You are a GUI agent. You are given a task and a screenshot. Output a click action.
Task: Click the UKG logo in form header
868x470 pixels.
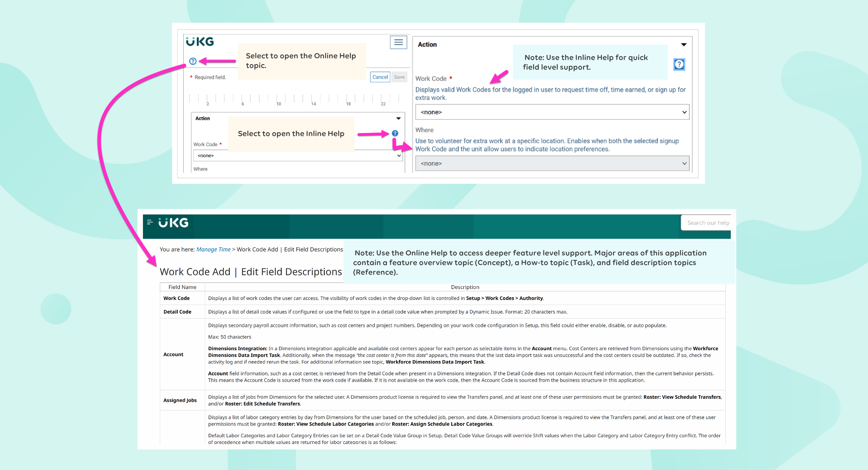200,41
